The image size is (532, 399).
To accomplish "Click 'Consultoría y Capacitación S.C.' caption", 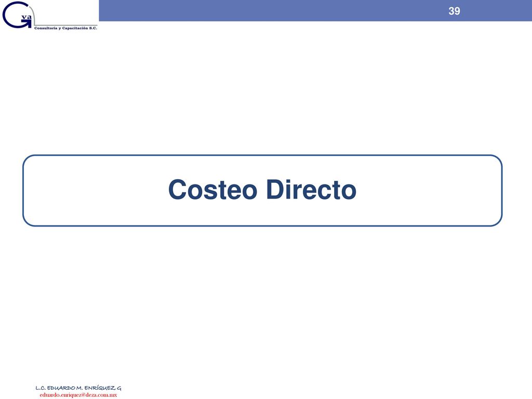I will 65,28.
